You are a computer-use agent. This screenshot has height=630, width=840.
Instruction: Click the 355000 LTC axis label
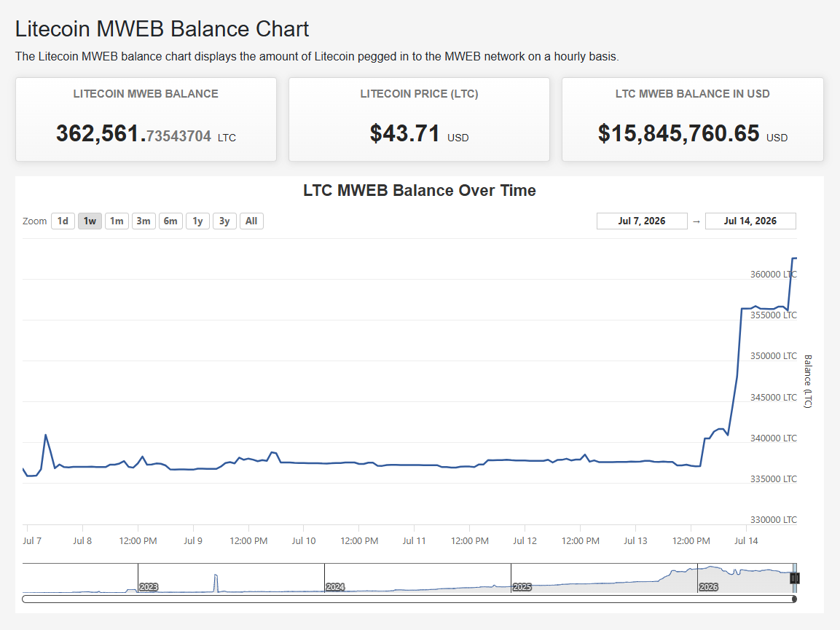774,315
